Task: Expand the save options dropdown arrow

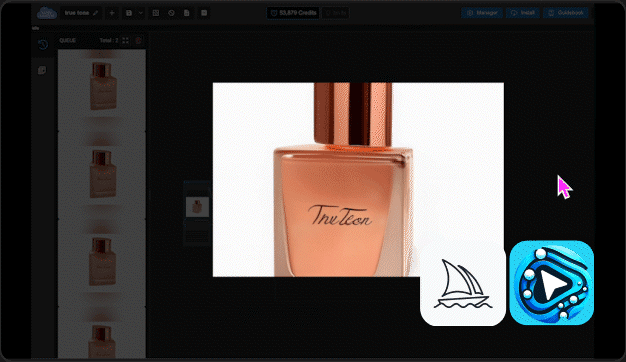Action: click(x=141, y=13)
